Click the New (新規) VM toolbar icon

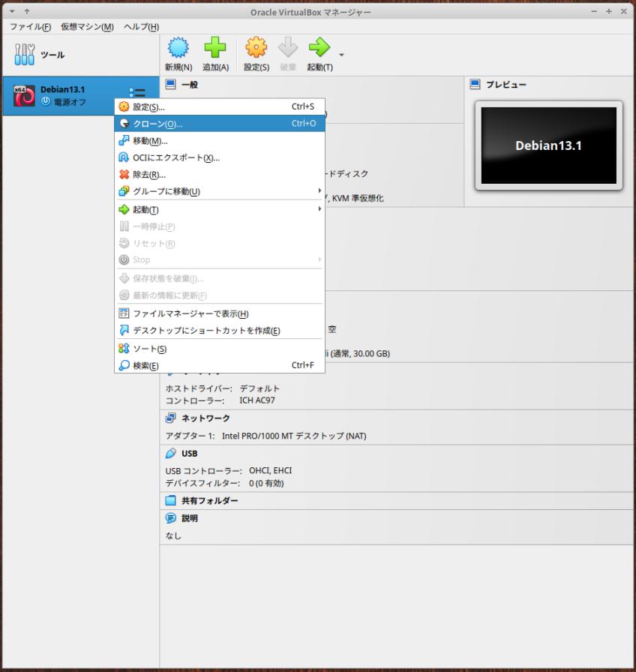(x=178, y=47)
